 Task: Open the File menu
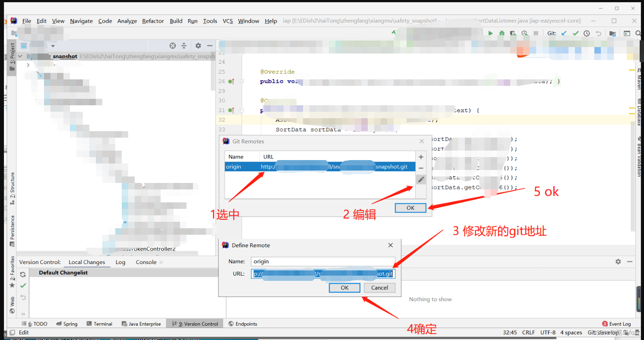pos(27,21)
